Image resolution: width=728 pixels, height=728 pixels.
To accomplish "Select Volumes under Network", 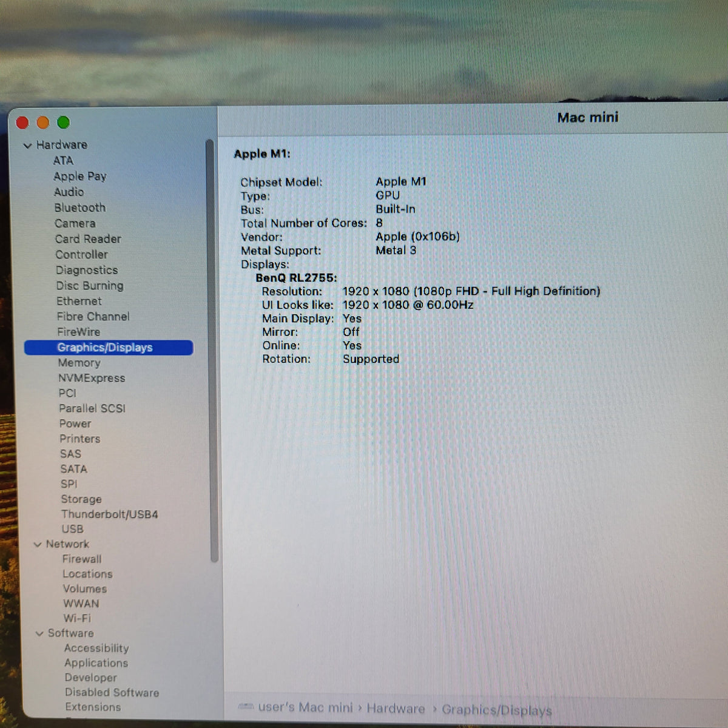I will tap(85, 588).
